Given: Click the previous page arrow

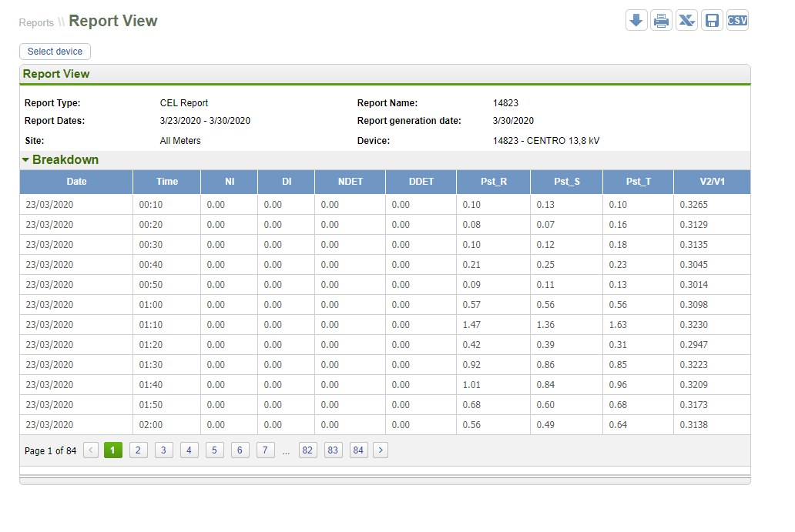Looking at the screenshot, I should [x=90, y=450].
